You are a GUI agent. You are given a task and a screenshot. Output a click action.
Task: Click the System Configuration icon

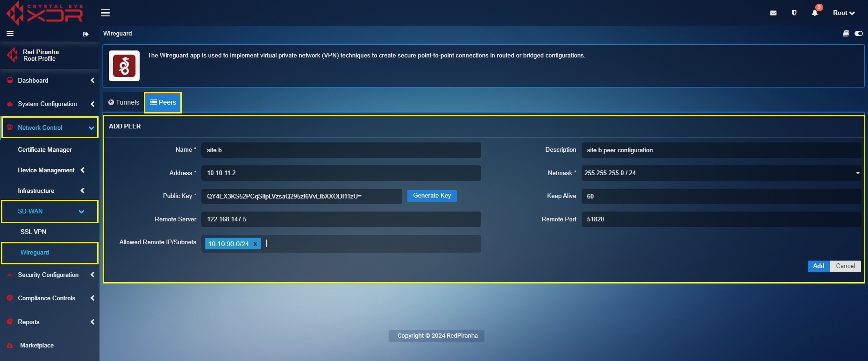pos(10,104)
